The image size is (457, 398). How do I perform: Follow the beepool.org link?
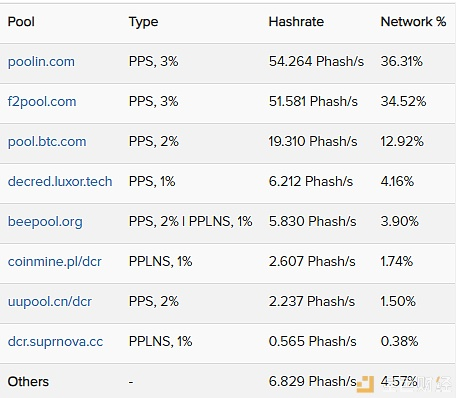coord(45,222)
